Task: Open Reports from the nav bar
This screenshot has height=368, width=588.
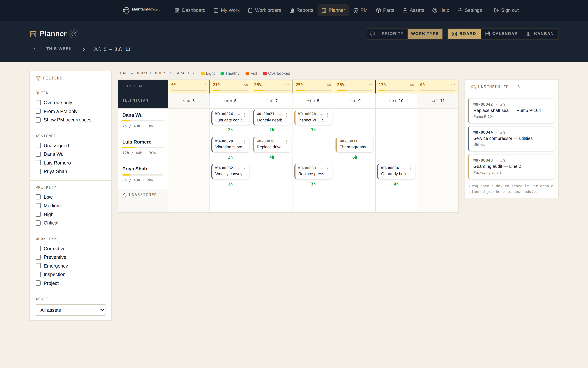Action: [x=301, y=10]
